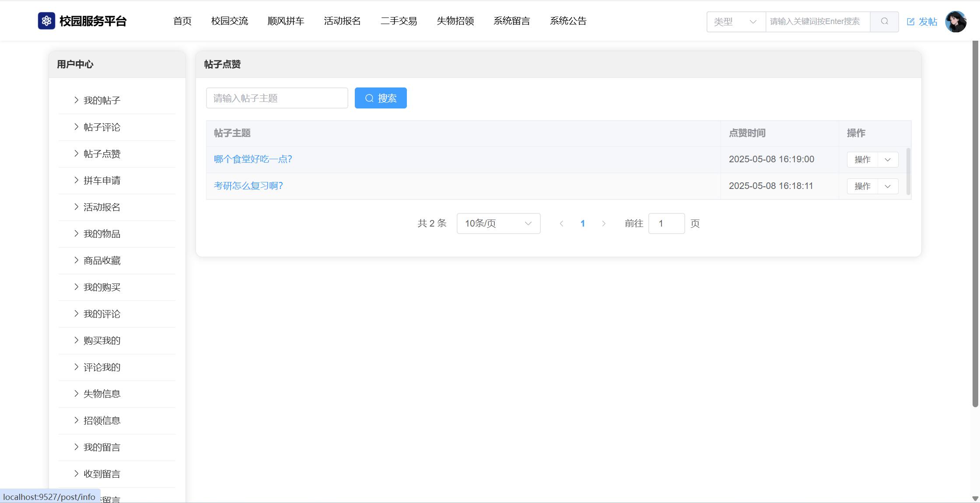Image resolution: width=980 pixels, height=503 pixels.
Task: Select 拼车申请 in user center sidebar
Action: tap(102, 181)
